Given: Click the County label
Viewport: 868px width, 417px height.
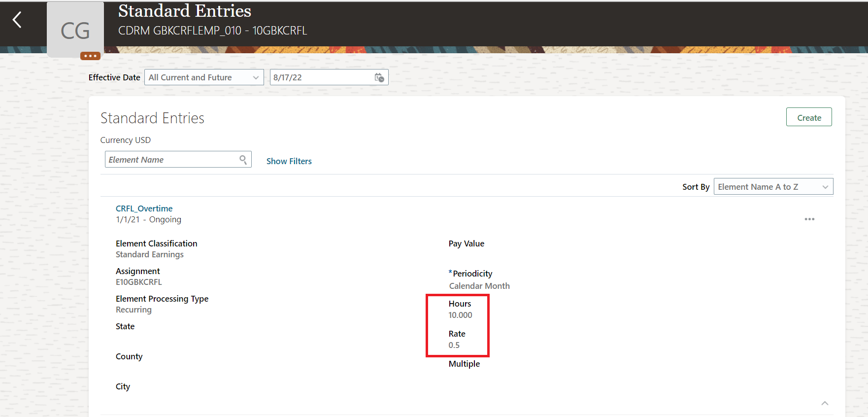Looking at the screenshot, I should coord(129,356).
